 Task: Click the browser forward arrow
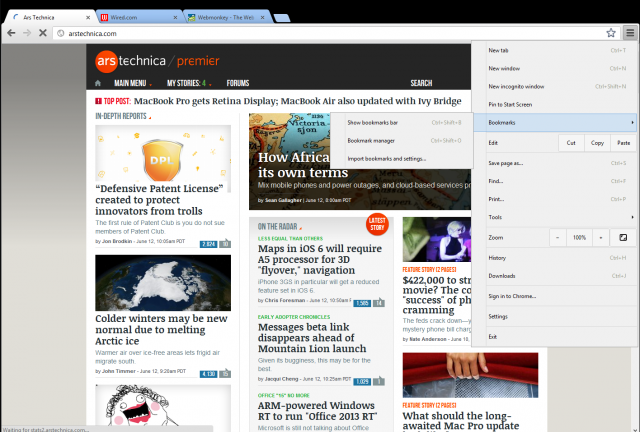pos(27,33)
